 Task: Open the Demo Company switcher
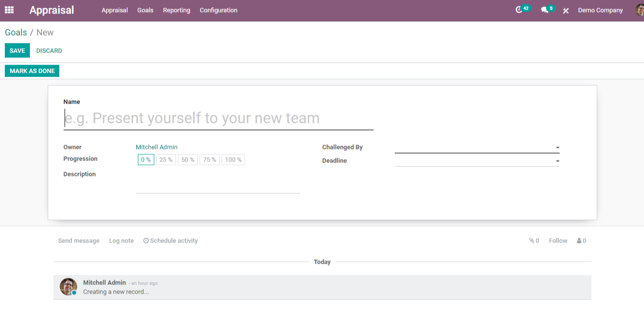coord(600,10)
